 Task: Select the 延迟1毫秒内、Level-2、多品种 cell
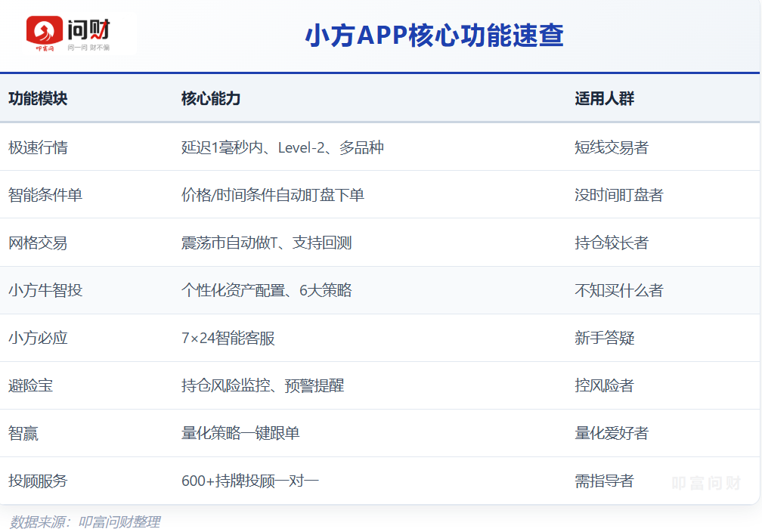(x=283, y=147)
